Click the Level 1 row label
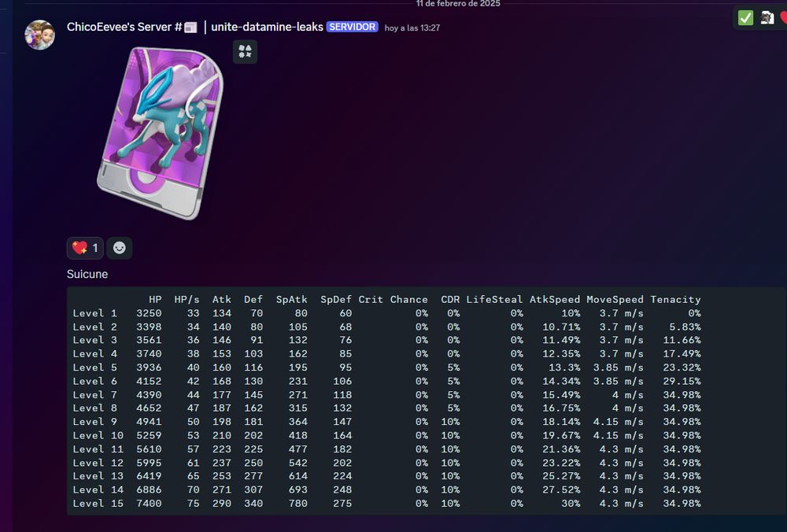 (95, 313)
